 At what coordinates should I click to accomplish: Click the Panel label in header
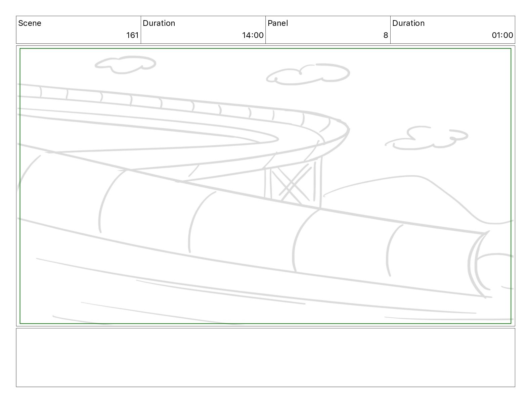tap(278, 23)
